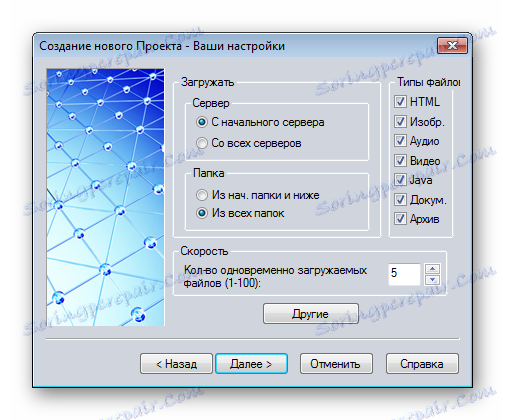Increase simultaneous files count with up arrow
This screenshot has width=505, height=420.
click(432, 269)
